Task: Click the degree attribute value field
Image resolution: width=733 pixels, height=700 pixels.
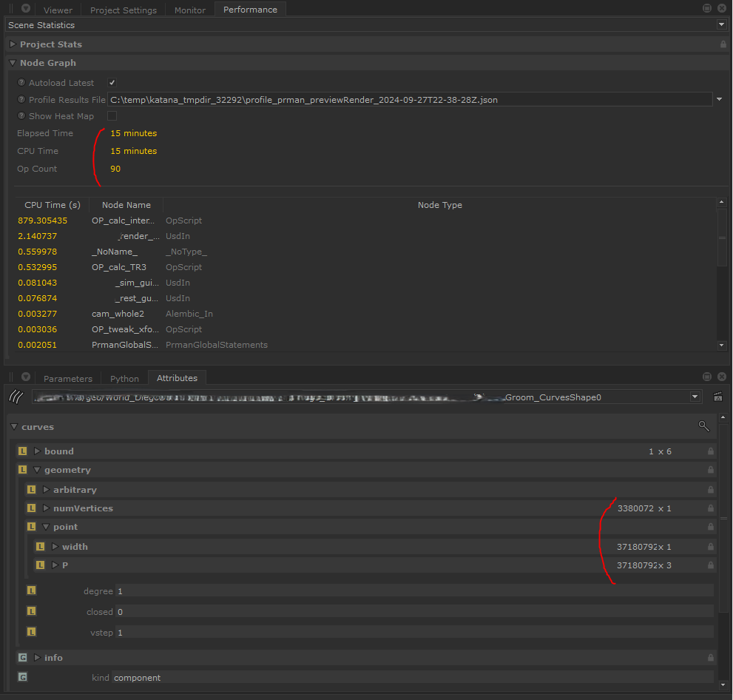Action: (x=414, y=591)
